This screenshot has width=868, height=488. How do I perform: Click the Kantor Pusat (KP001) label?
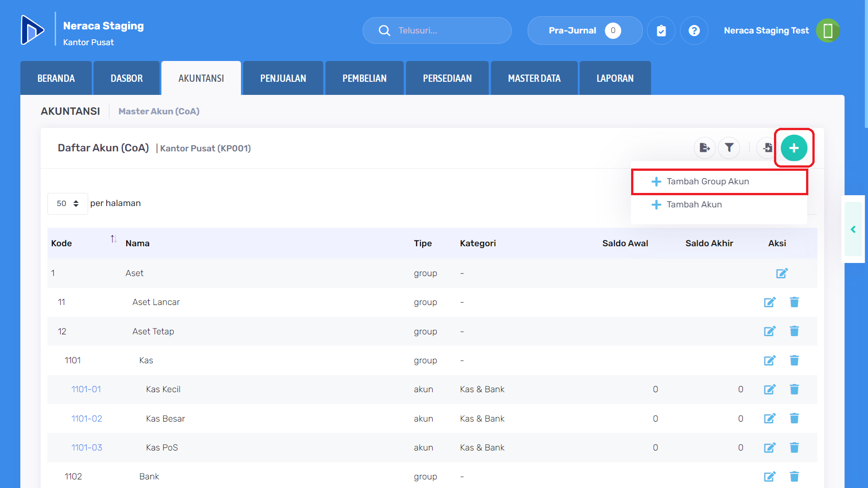tap(205, 148)
